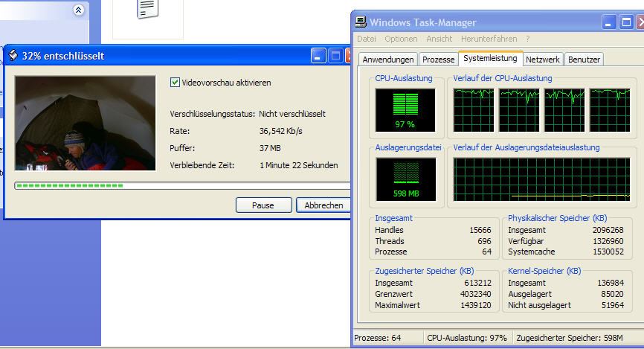The image size is (644, 349).
Task: Switch to the Prozesse tab
Action: [438, 60]
